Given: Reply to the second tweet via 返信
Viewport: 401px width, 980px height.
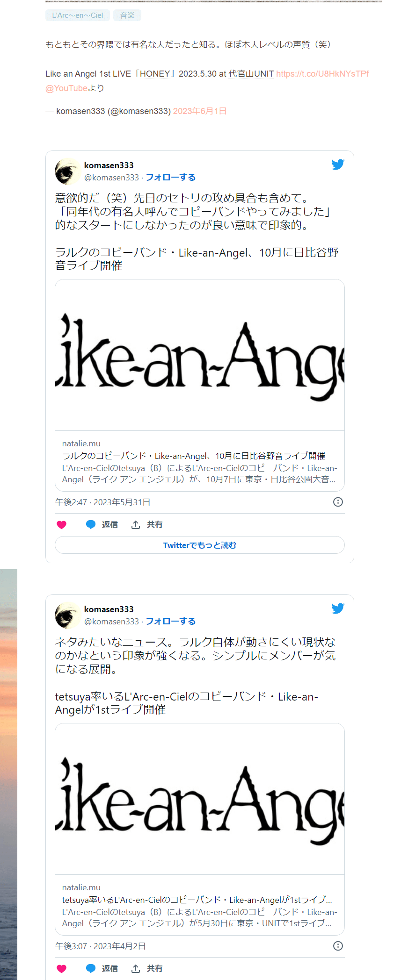Looking at the screenshot, I should pos(102,969).
